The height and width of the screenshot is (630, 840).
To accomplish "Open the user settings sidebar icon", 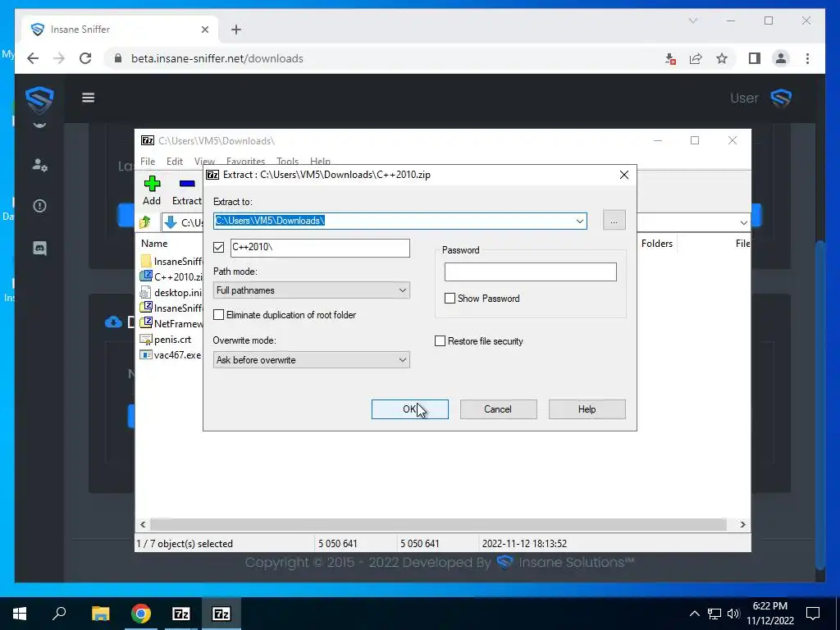I will 39,164.
